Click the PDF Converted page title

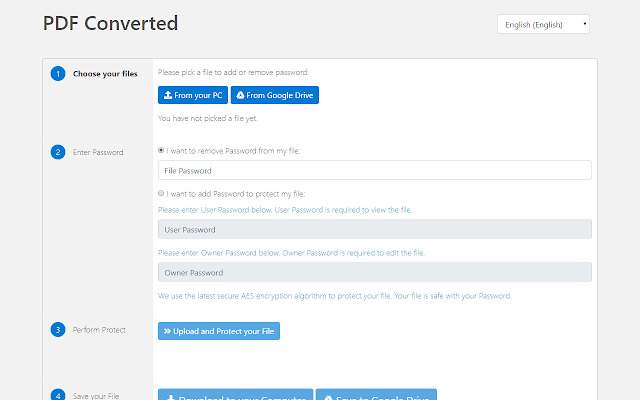pyautogui.click(x=111, y=23)
